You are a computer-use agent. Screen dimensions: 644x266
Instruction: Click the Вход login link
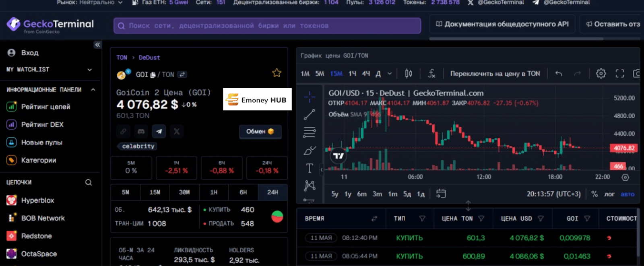point(24,53)
